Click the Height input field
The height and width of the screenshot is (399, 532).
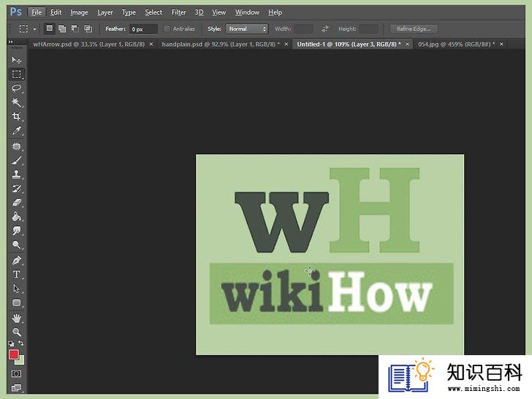[x=368, y=28]
